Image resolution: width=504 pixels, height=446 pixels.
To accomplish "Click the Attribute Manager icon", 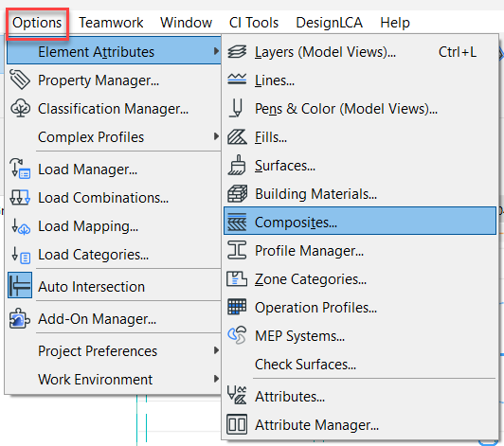I will 237,424.
